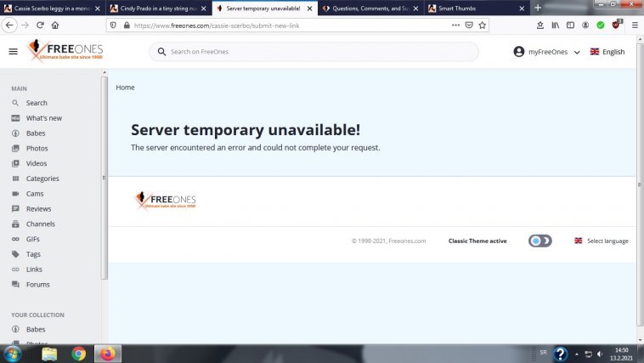The height and width of the screenshot is (363, 644).
Task: Go to the browser home page
Action: pyautogui.click(x=55, y=25)
